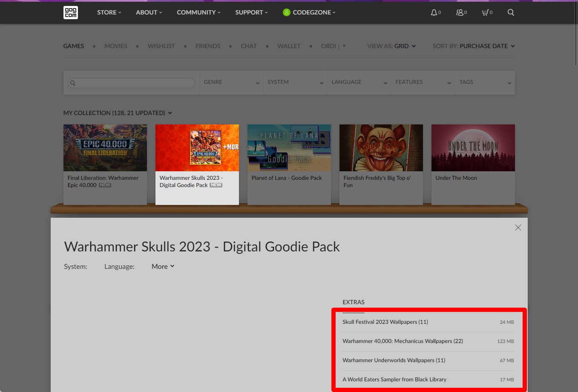
Task: Switch to the ORDI tab
Action: [x=328, y=46]
